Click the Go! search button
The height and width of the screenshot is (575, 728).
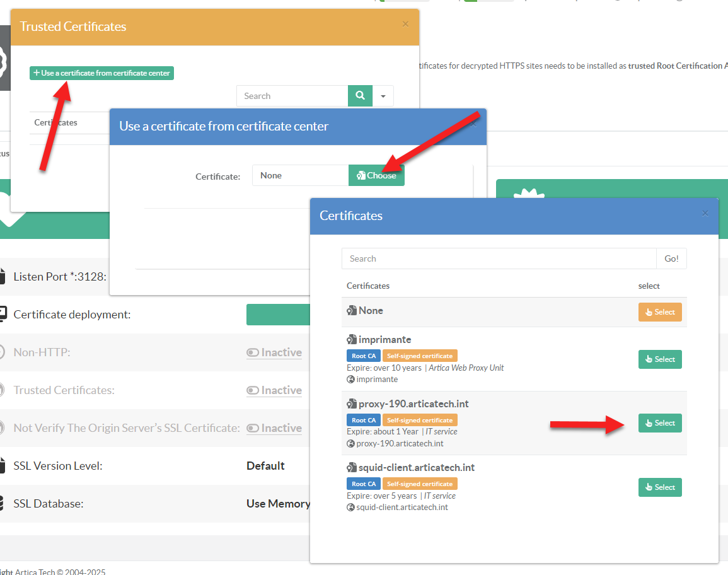click(x=671, y=258)
